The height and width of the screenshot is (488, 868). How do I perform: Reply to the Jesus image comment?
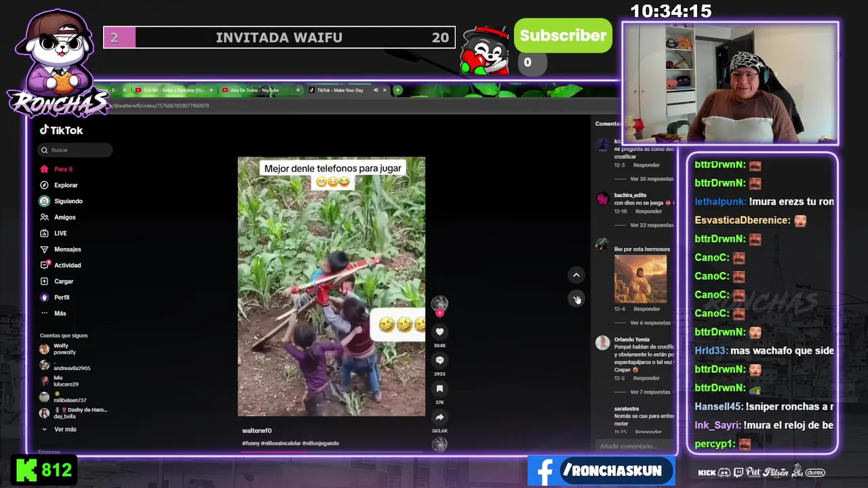(x=646, y=309)
